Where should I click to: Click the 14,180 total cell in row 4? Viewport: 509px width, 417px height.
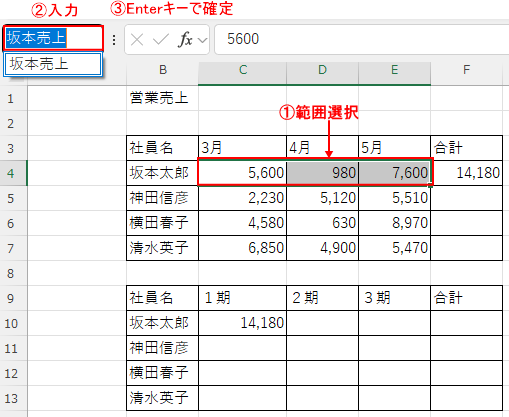pyautogui.click(x=466, y=173)
